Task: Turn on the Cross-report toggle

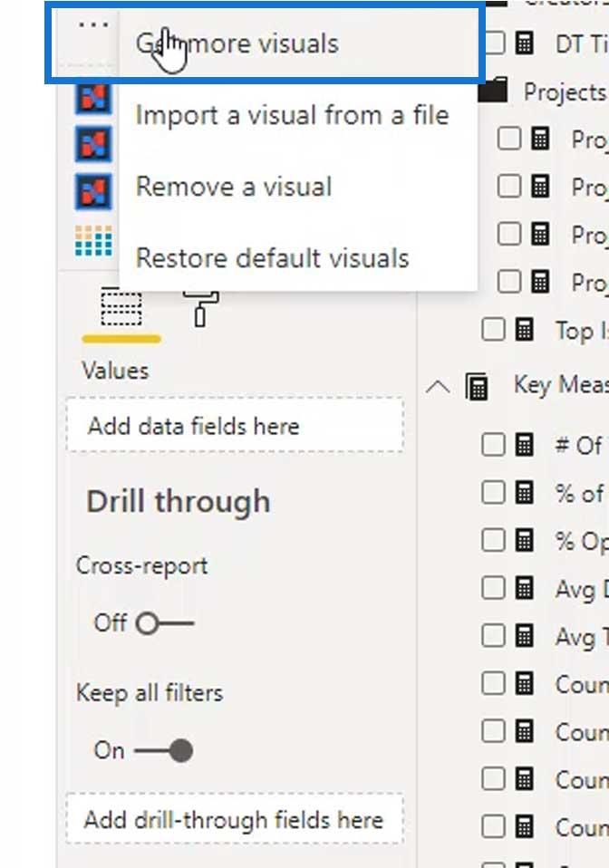Action: point(165,623)
